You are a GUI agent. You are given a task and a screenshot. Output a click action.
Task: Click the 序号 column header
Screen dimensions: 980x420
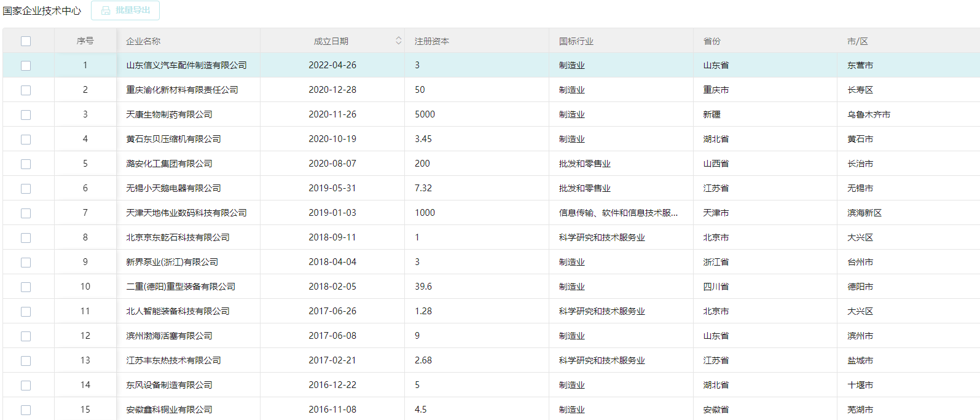pyautogui.click(x=85, y=41)
